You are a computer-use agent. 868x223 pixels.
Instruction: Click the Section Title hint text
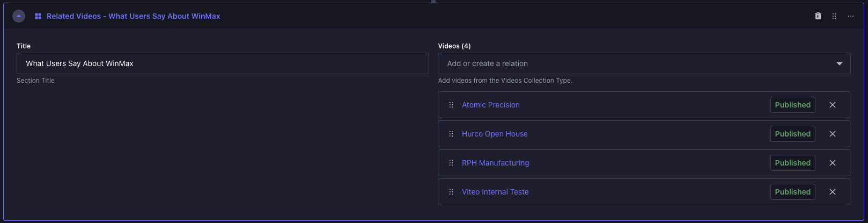[x=35, y=81]
